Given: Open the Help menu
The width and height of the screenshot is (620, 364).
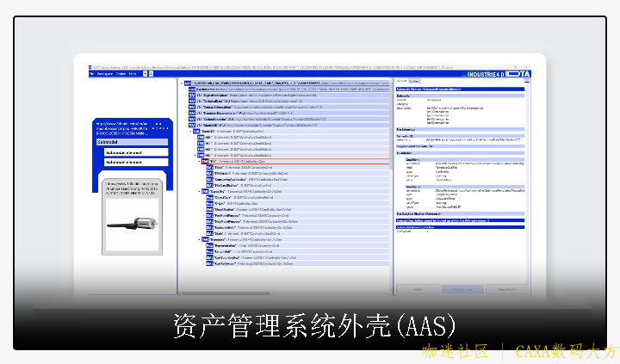Looking at the screenshot, I should (133, 74).
